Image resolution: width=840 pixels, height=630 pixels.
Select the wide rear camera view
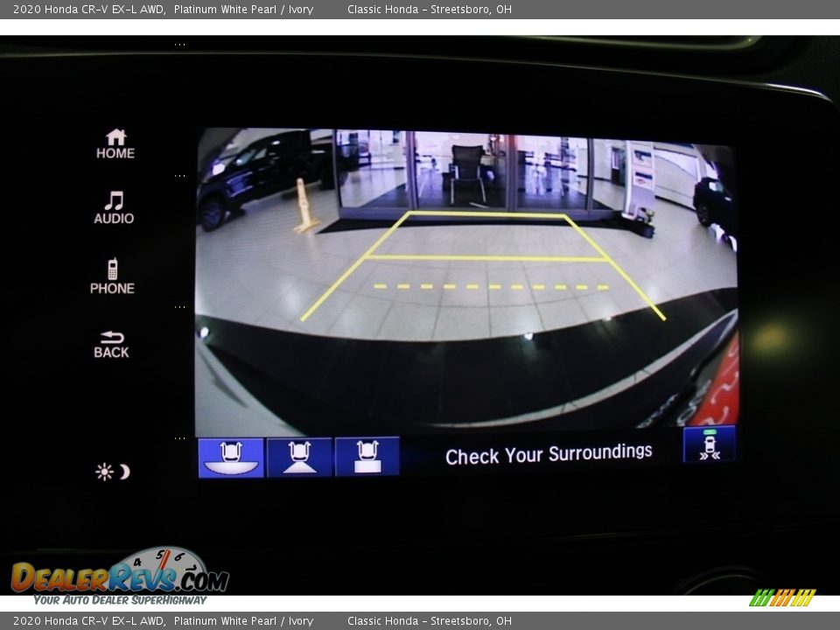(231, 457)
